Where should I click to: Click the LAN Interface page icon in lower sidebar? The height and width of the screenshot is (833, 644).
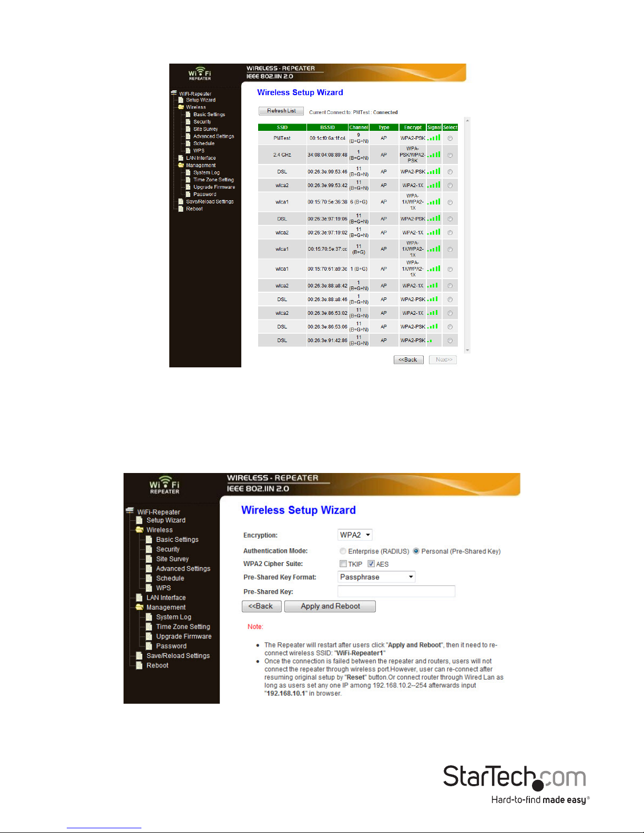(139, 598)
